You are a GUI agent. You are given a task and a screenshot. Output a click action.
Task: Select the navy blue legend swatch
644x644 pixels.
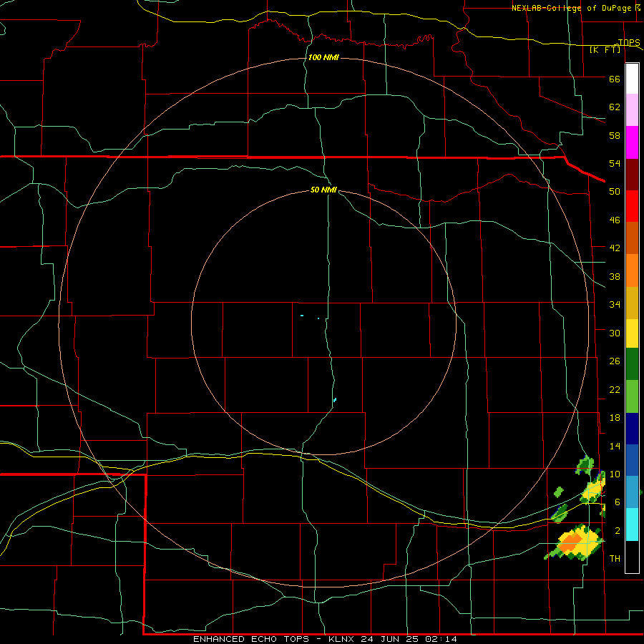point(632,429)
